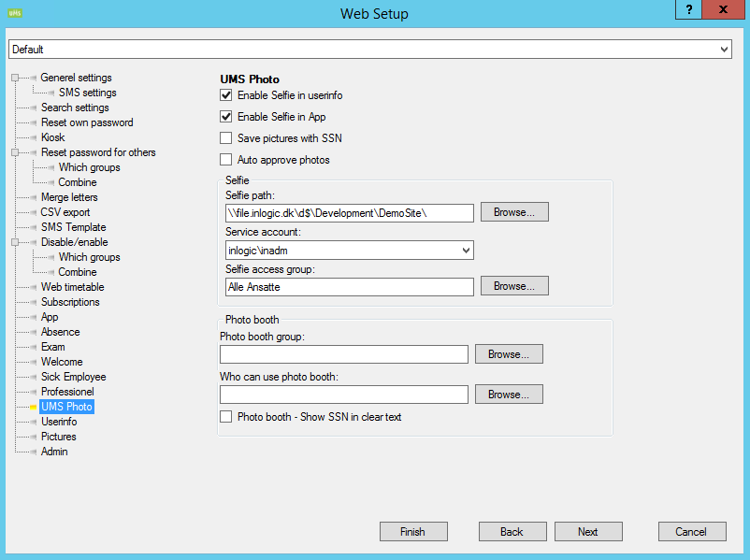Browse for the Selfie path

pos(514,212)
